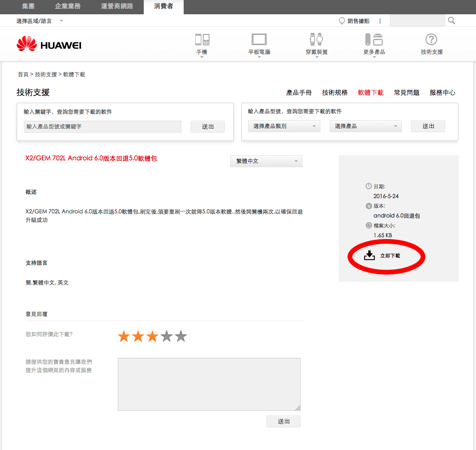Click the 立即下載 download link
This screenshot has height=450, width=476.
pos(390,256)
